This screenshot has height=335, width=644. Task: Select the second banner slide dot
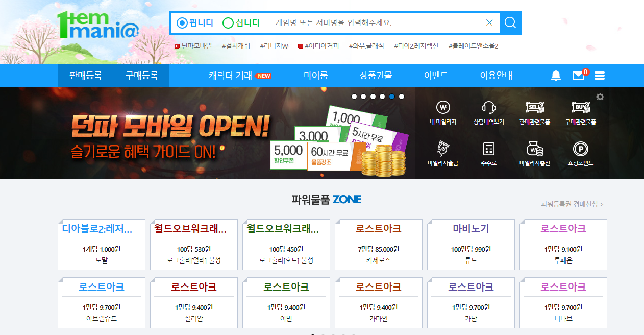(363, 97)
